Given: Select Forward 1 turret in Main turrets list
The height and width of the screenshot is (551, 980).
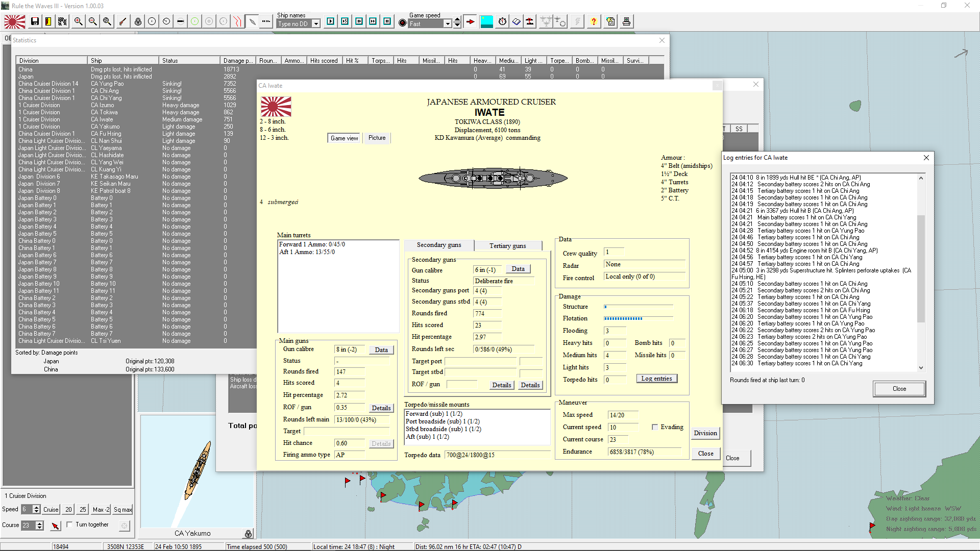Looking at the screenshot, I should (312, 244).
